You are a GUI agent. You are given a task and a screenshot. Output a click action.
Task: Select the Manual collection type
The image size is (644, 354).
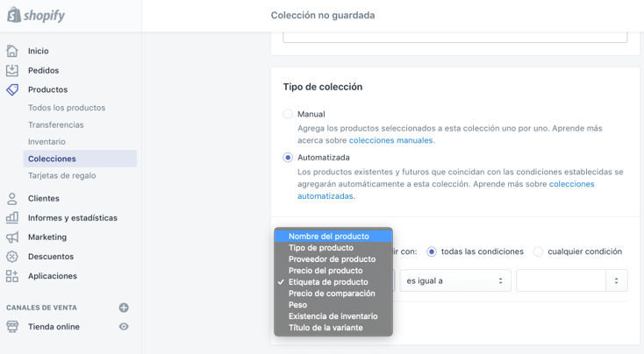[x=288, y=114]
